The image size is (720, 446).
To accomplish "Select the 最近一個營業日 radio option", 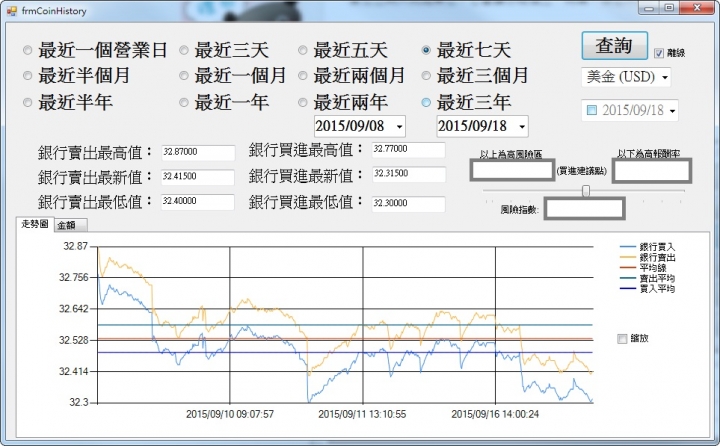I will click(x=27, y=50).
